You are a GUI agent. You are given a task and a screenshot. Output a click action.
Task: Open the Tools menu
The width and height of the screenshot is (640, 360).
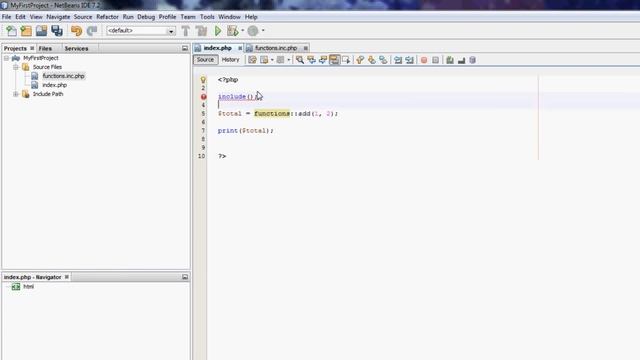pos(207,17)
